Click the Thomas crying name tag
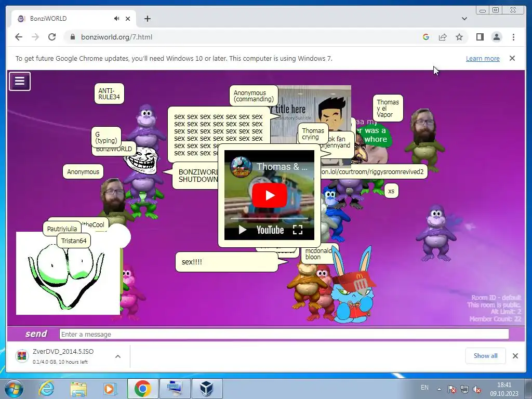Viewport: 532px width, 399px height. pos(313,134)
